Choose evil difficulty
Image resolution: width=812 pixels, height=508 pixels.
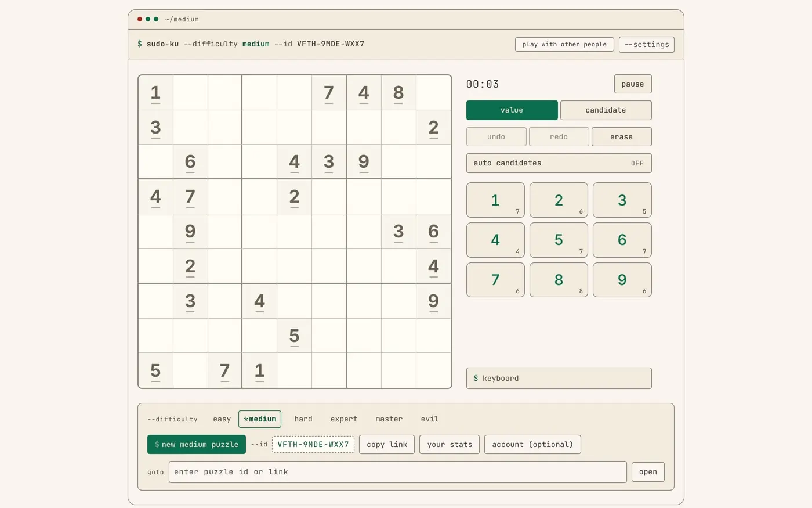[x=430, y=419]
